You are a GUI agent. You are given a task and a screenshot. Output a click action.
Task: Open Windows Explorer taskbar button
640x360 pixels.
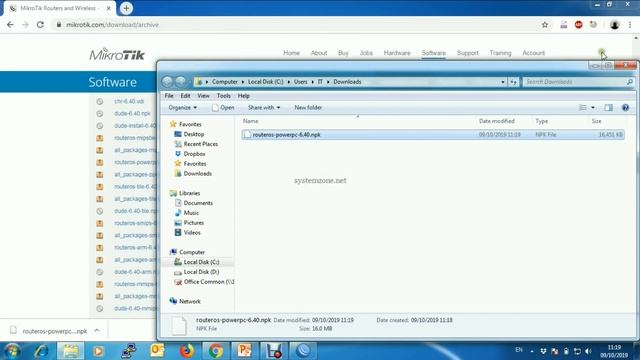(70, 351)
